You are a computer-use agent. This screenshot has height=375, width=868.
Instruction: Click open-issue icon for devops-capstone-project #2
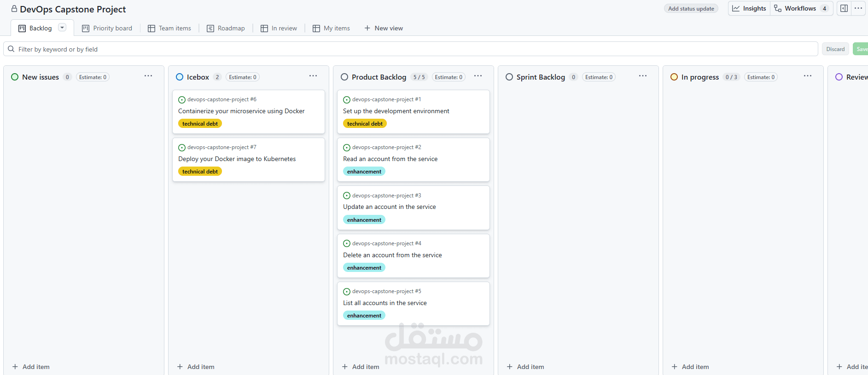coord(347,148)
